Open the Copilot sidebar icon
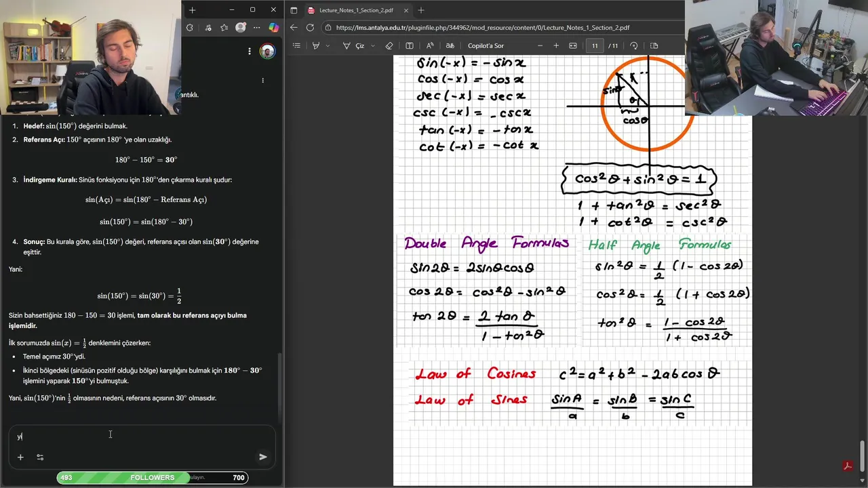 tap(273, 28)
